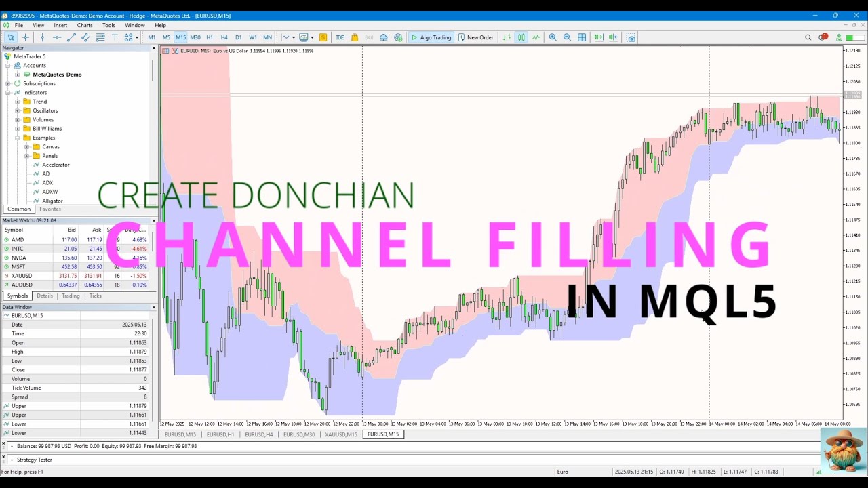Viewport: 868px width, 488px height.
Task: Switch to the EURUSD,H4 chart tab
Action: pos(259,434)
